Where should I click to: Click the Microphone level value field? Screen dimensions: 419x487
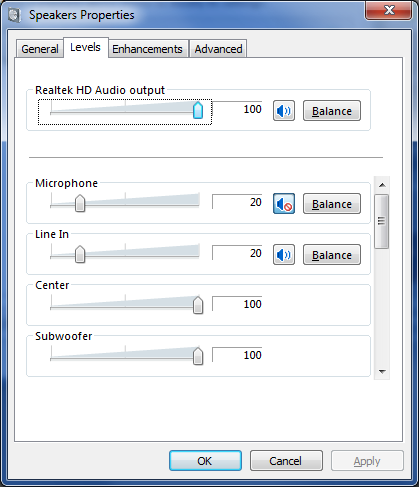tap(237, 202)
